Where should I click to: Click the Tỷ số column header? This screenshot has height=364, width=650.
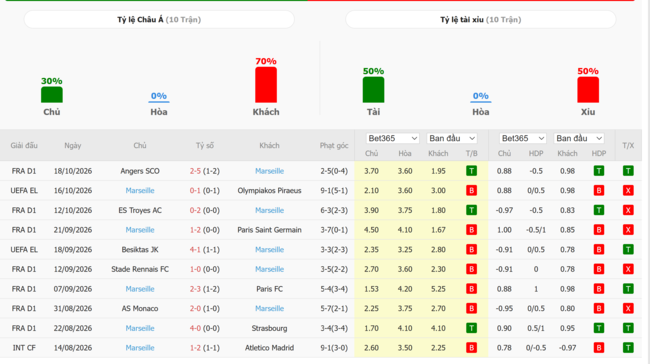[x=205, y=146]
